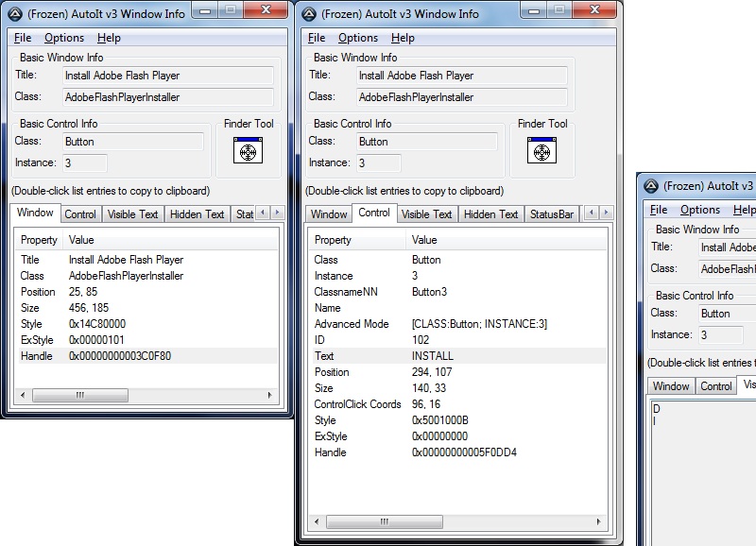
Task: Select the Advanced Mode value [CLASS:Button; INSTANCE:3]
Action: click(479, 324)
